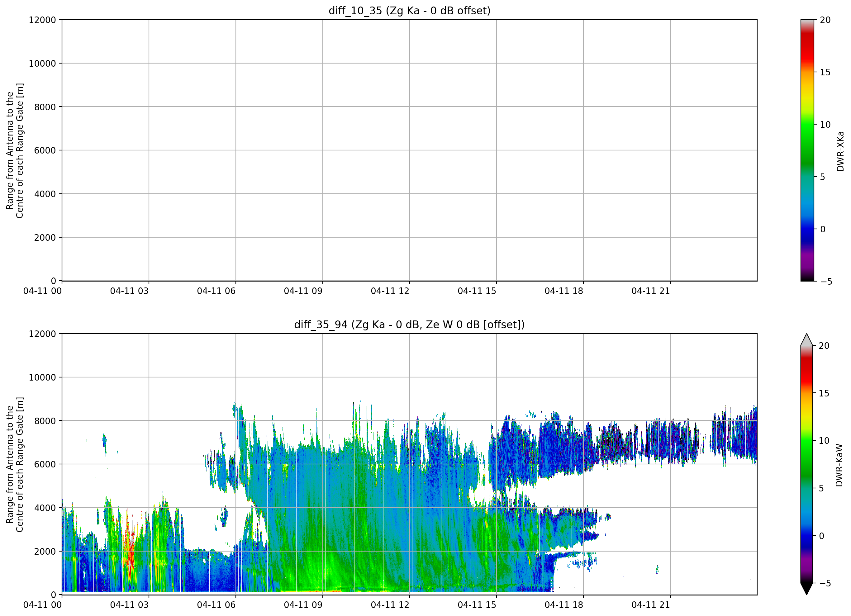
Task: Click the 12000 y-axis tick on top plot
Action: click(x=42, y=20)
